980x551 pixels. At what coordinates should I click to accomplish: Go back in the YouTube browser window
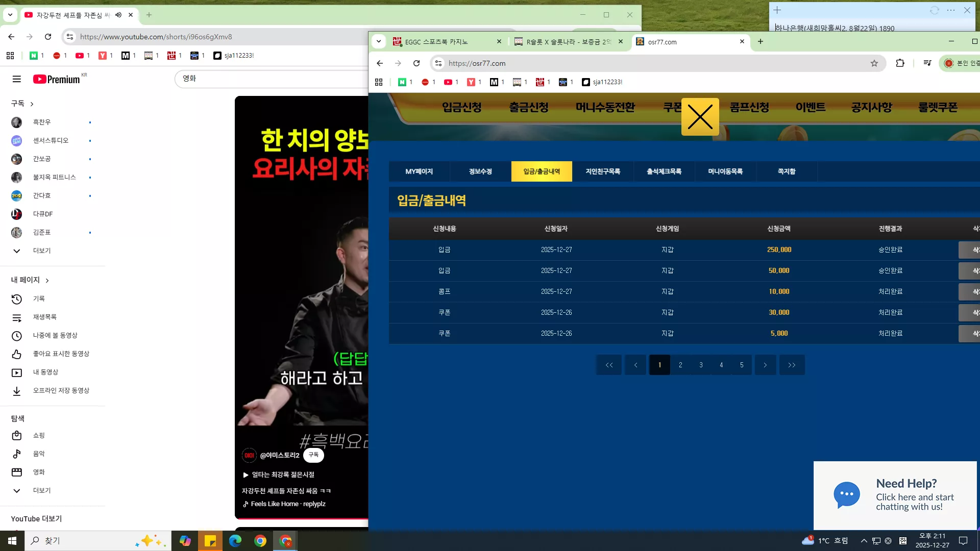(x=11, y=37)
